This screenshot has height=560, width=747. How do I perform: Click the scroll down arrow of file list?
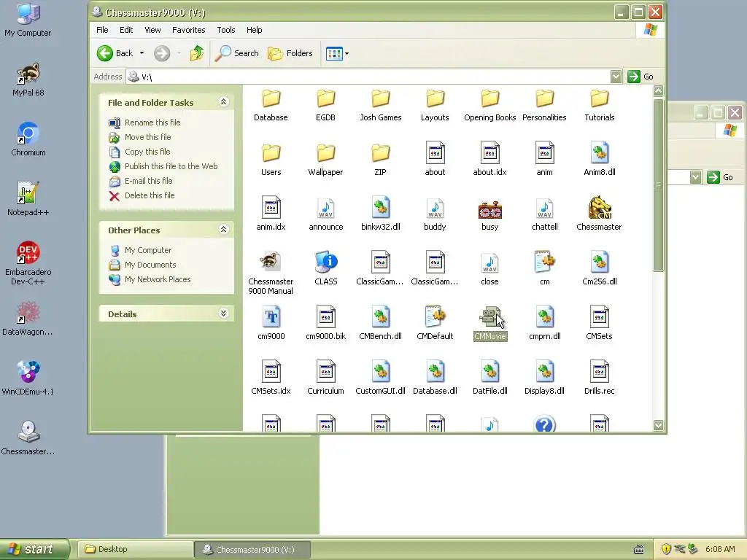pyautogui.click(x=659, y=425)
